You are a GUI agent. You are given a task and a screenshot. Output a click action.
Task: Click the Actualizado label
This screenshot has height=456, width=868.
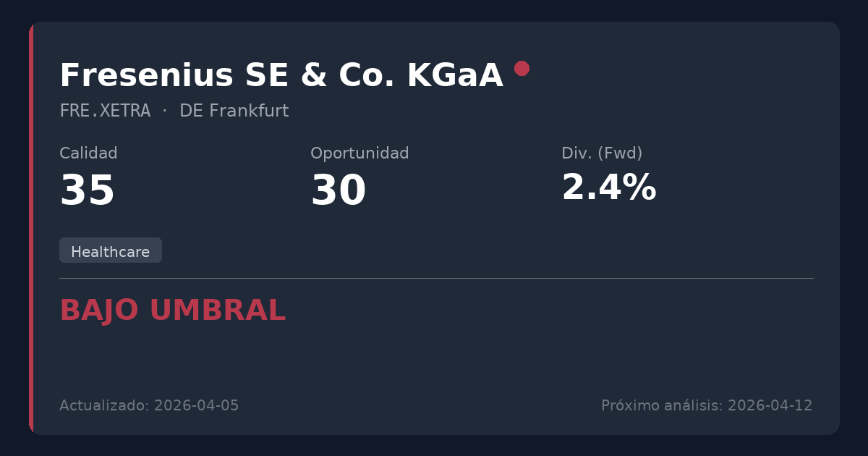[104, 405]
